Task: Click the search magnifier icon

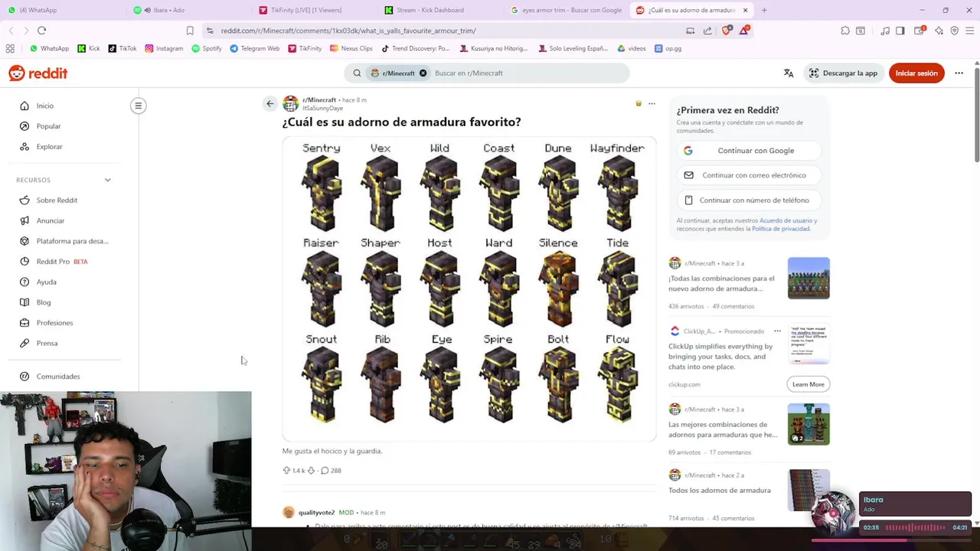Action: [357, 73]
